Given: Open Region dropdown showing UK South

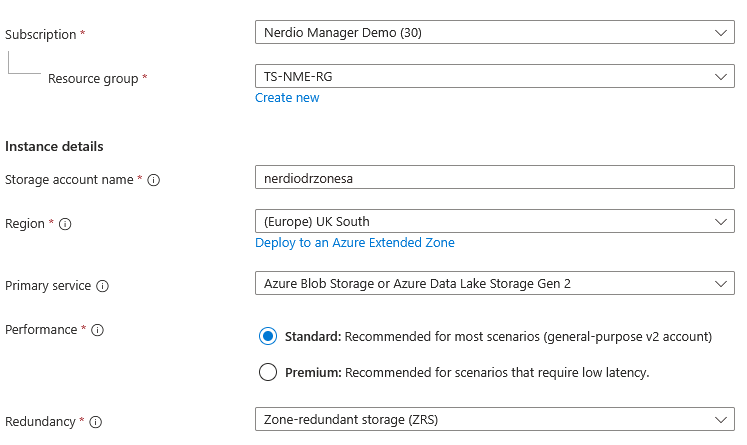Looking at the screenshot, I should (x=494, y=221).
